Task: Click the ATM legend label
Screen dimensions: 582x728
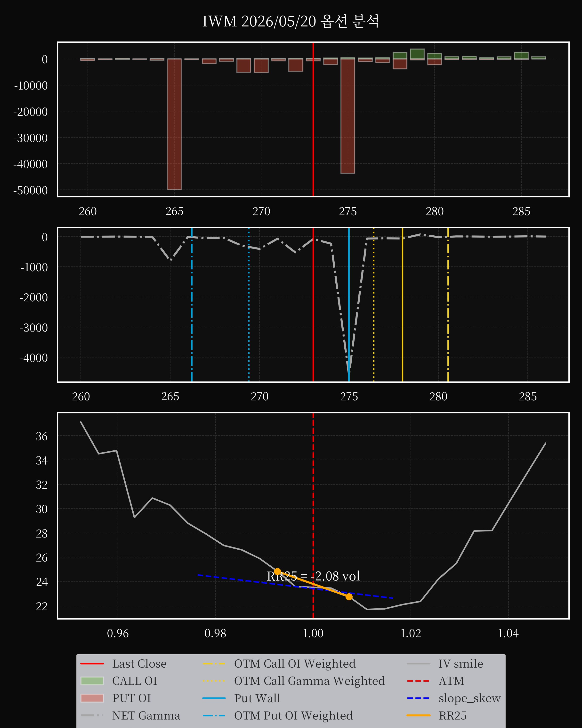Action: [451, 681]
